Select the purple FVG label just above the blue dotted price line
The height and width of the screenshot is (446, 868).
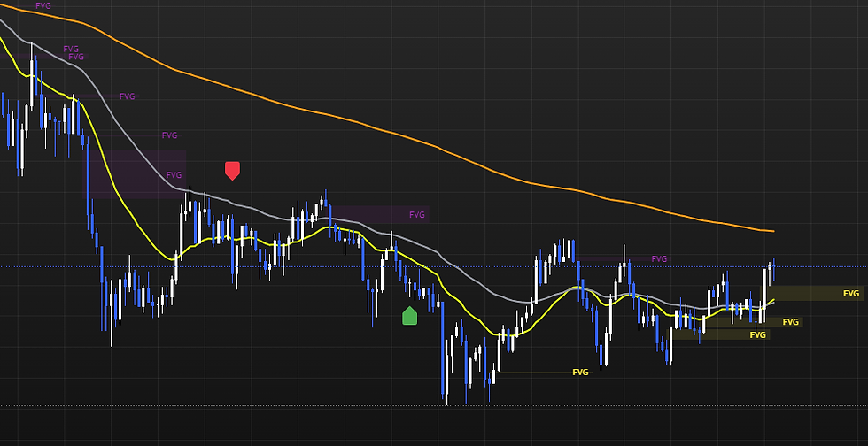click(x=659, y=258)
